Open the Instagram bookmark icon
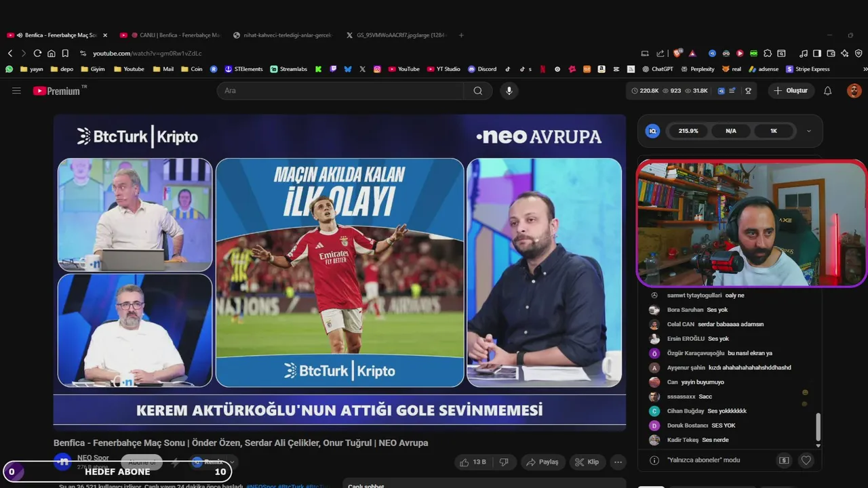Image resolution: width=868 pixels, height=488 pixels. (x=377, y=69)
